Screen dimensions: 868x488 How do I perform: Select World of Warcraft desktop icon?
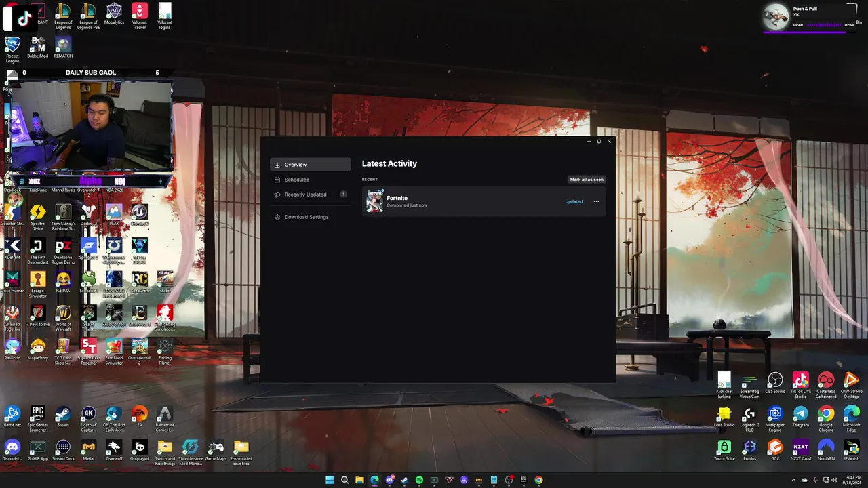(x=63, y=317)
